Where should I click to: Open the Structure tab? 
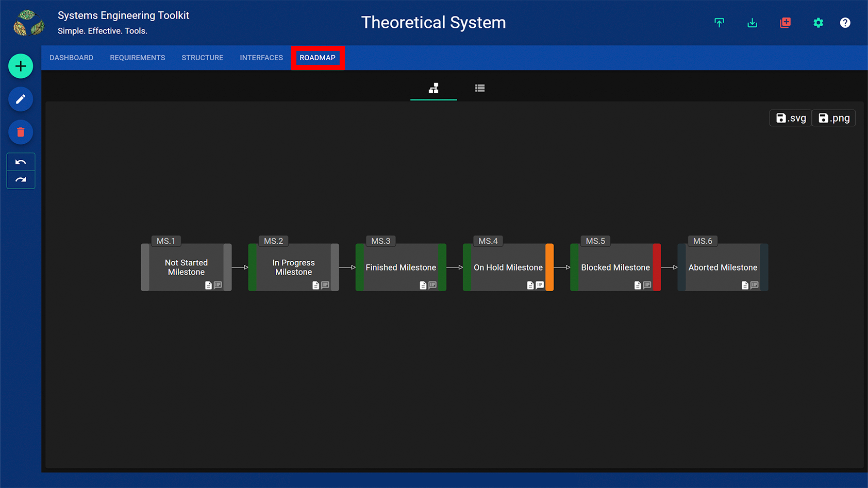[x=202, y=58]
